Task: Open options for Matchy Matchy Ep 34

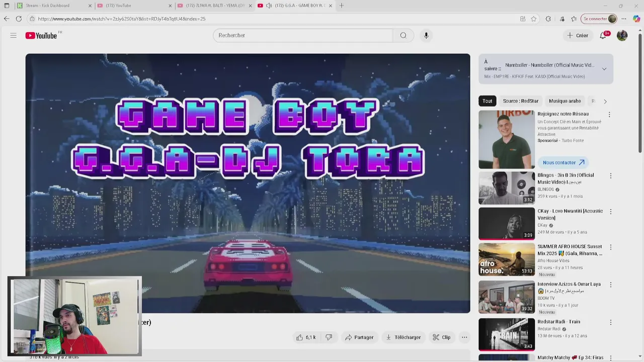Action: click(611, 358)
